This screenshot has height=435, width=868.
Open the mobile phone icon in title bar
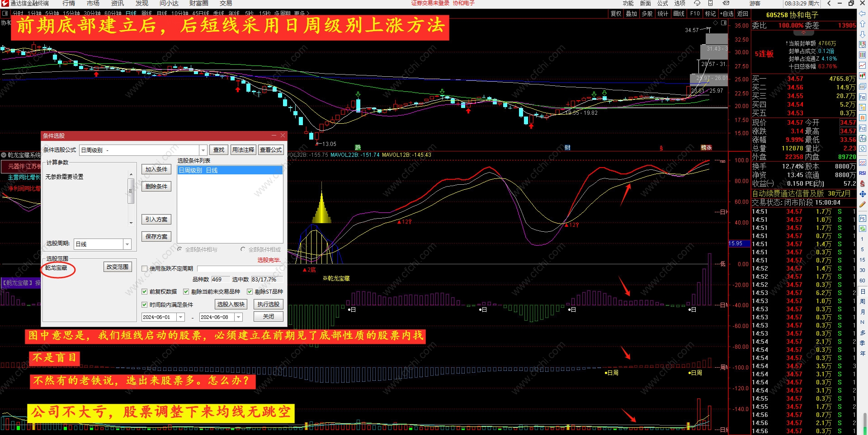(710, 3)
